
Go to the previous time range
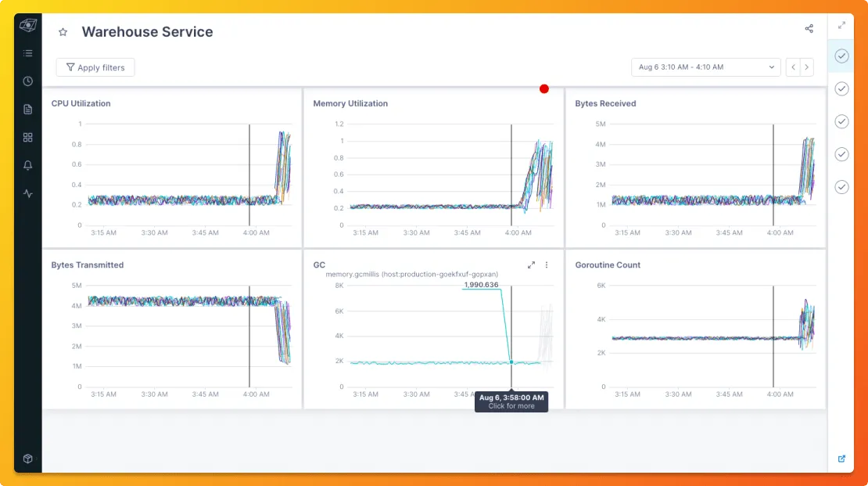(793, 67)
